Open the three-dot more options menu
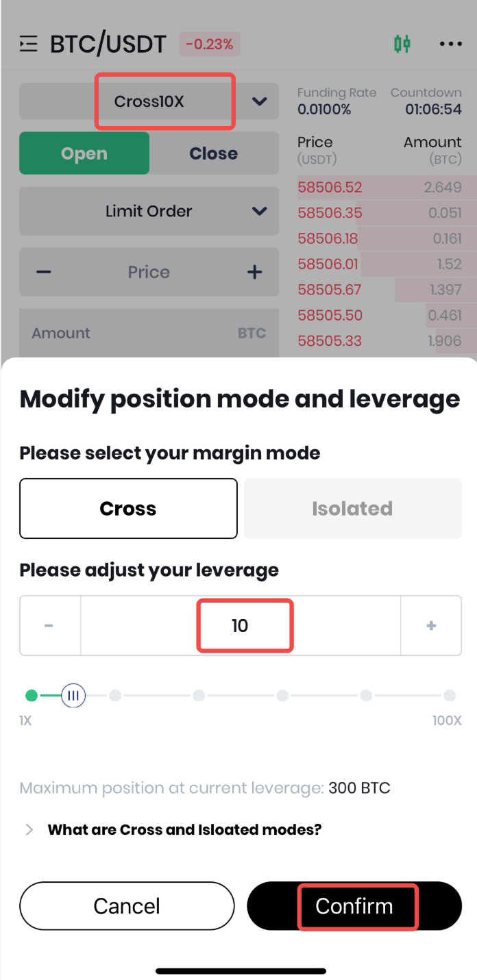This screenshot has height=980, width=477. [x=450, y=45]
